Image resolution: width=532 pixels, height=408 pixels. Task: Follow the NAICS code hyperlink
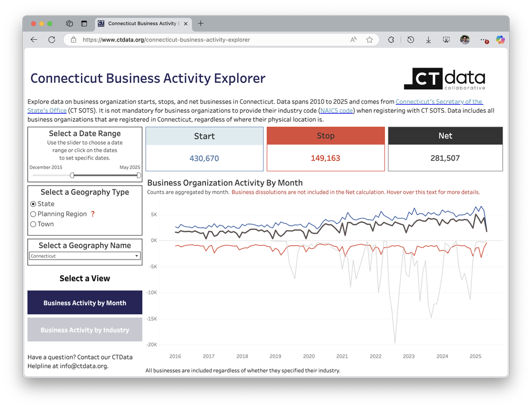(x=336, y=111)
